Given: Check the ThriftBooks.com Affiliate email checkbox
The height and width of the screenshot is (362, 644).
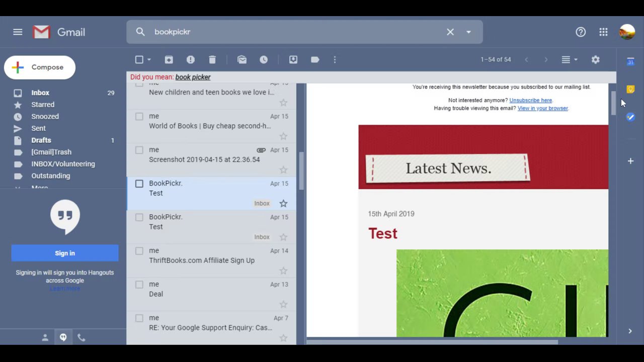Looking at the screenshot, I should click(x=139, y=251).
